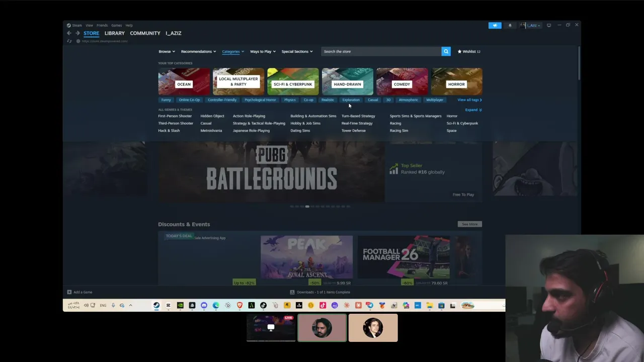Open the Help menu
This screenshot has width=644, height=362.
point(129,25)
